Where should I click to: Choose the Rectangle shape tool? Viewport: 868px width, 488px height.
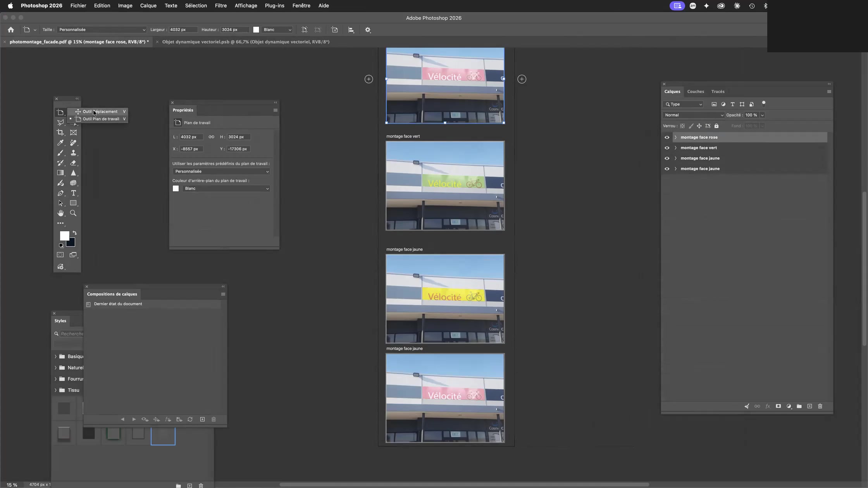pyautogui.click(x=73, y=203)
